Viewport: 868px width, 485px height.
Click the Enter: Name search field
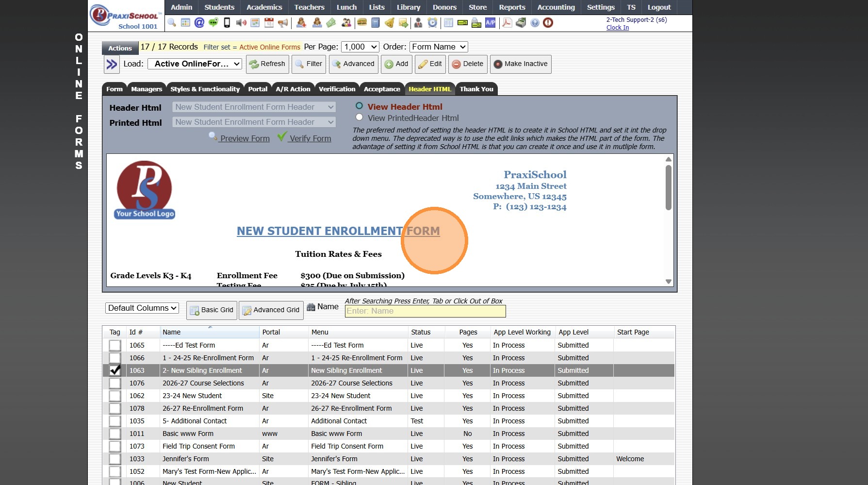[425, 311]
